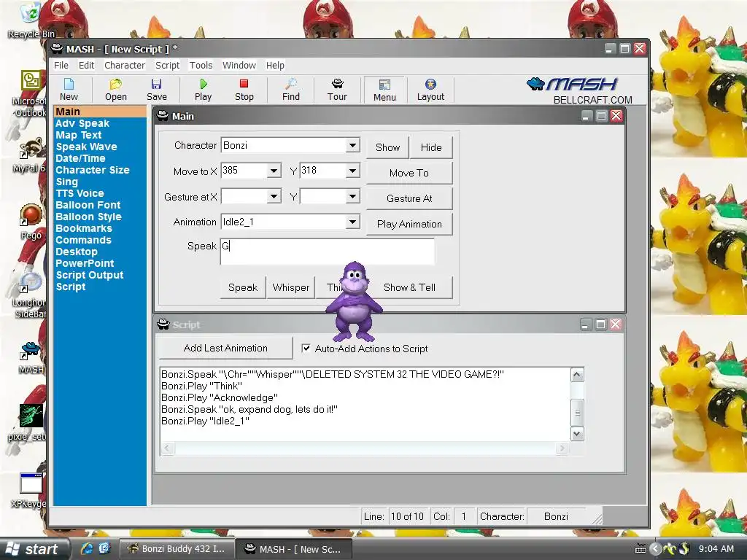Start the Tour from the toolbar
This screenshot has height=560, width=747.
point(337,90)
